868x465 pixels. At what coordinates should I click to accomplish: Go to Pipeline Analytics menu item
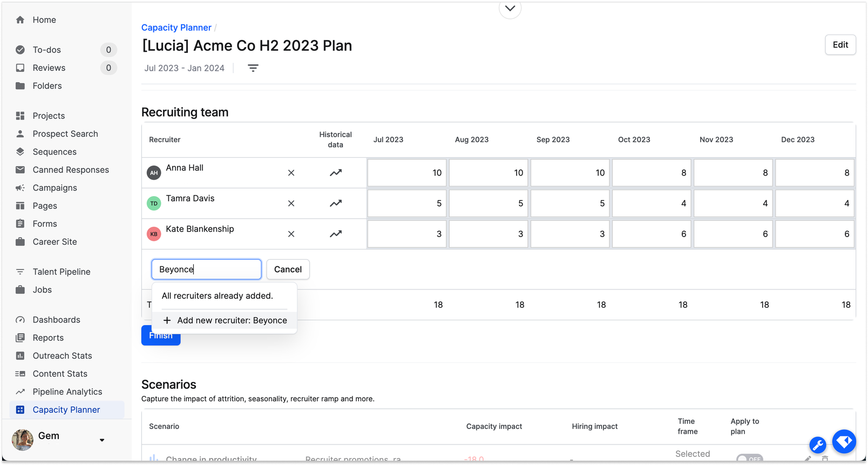(x=67, y=392)
